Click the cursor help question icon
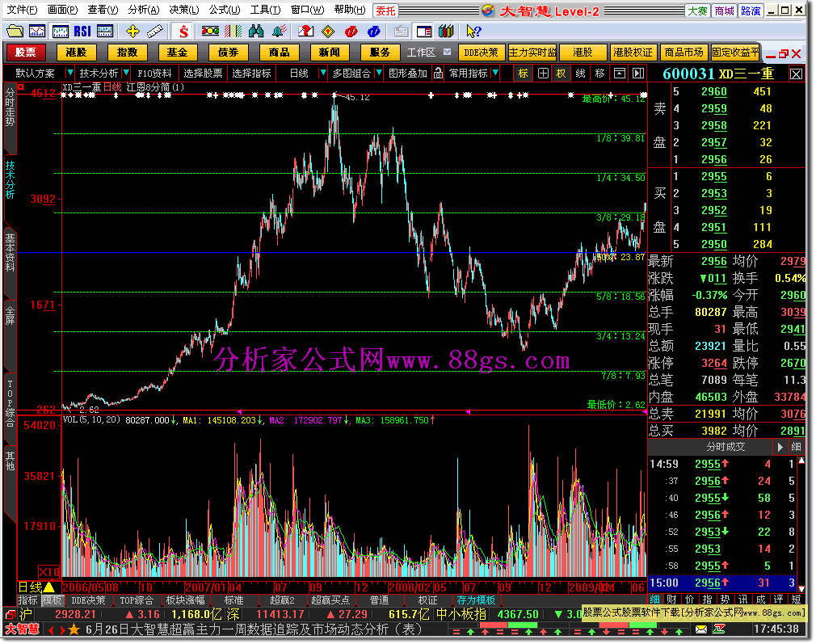816x644 pixels. [473, 32]
